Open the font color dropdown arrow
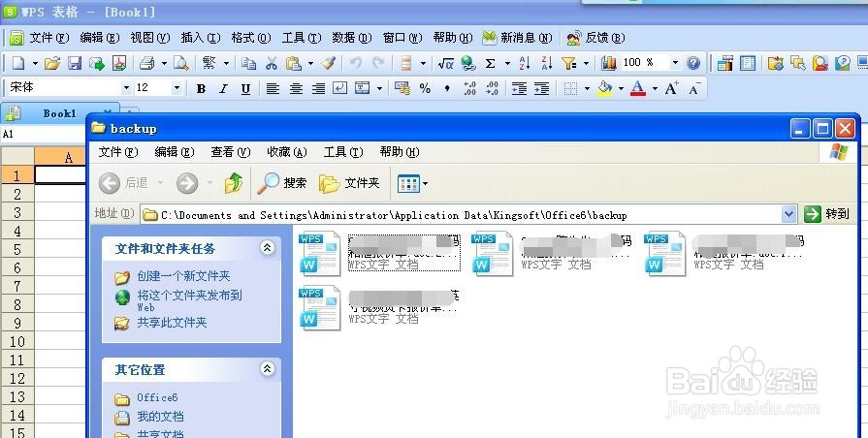 (655, 88)
